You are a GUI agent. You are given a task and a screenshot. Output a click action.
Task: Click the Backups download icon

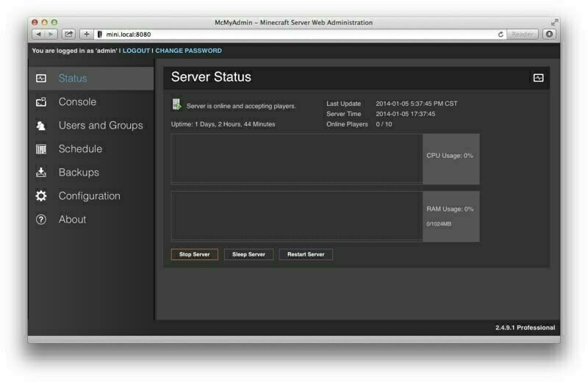tap(41, 173)
